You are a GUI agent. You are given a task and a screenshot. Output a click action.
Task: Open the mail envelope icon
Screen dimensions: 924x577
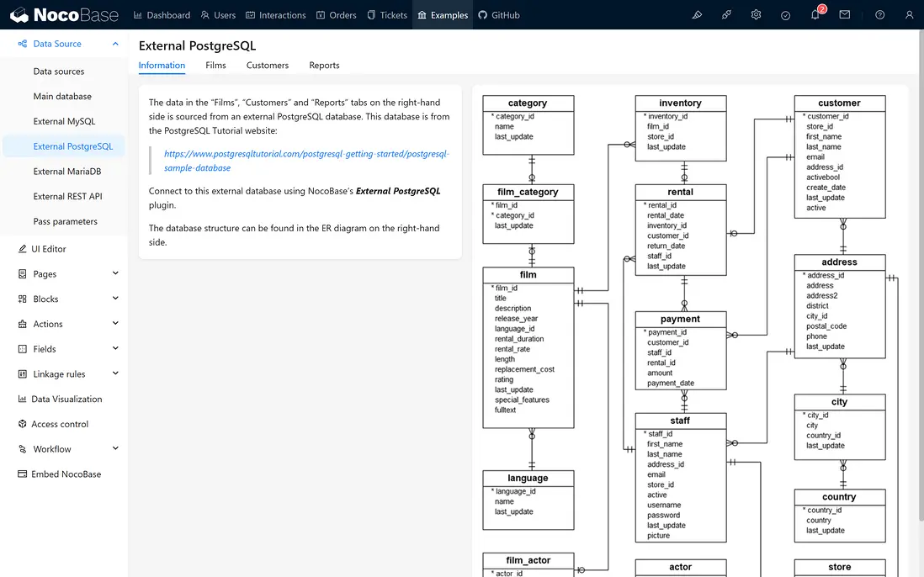coord(845,15)
